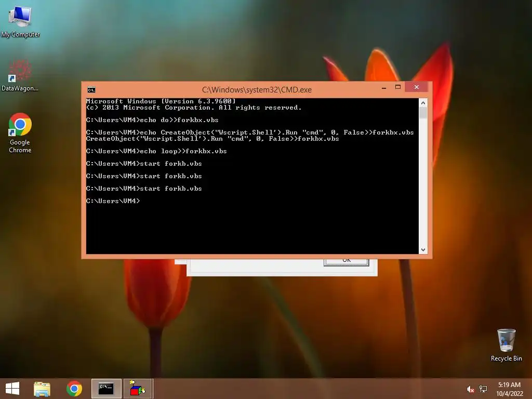Open the clock showing 5:19 AM
532x399 pixels.
pyautogui.click(x=509, y=385)
